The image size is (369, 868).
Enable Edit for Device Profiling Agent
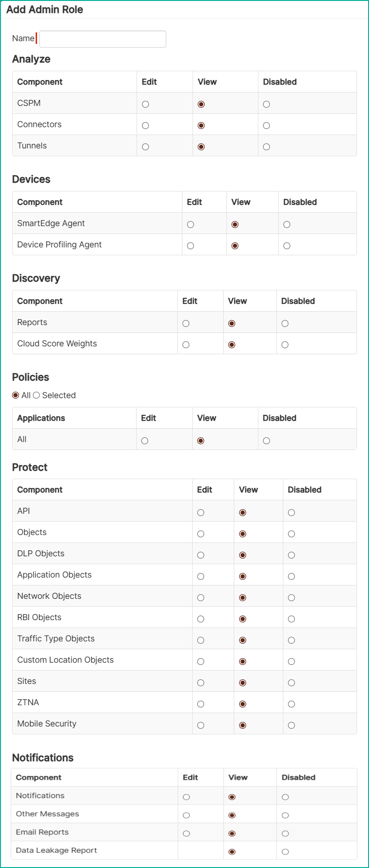point(190,246)
